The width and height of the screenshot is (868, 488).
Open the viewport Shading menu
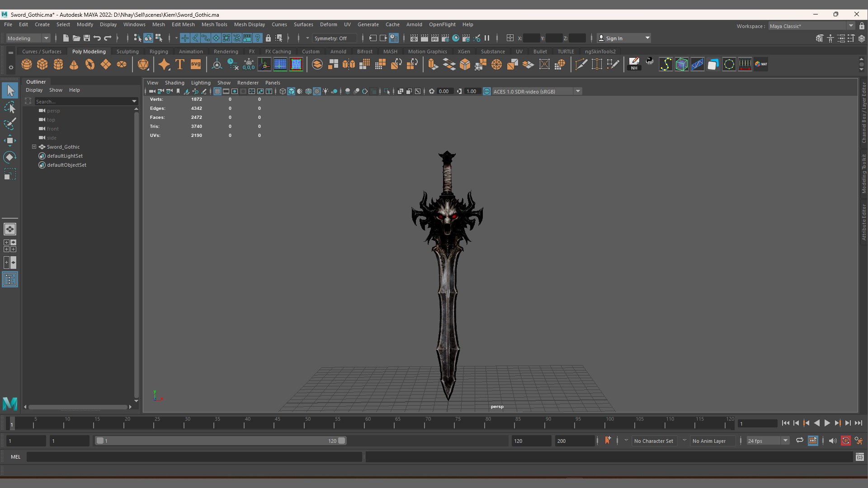(175, 83)
